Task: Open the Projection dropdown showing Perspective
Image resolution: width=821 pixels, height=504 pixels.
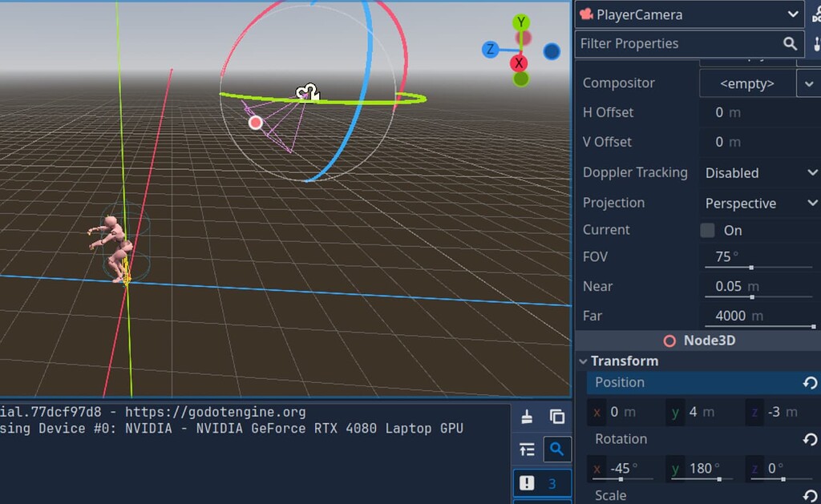Action: [x=758, y=203]
